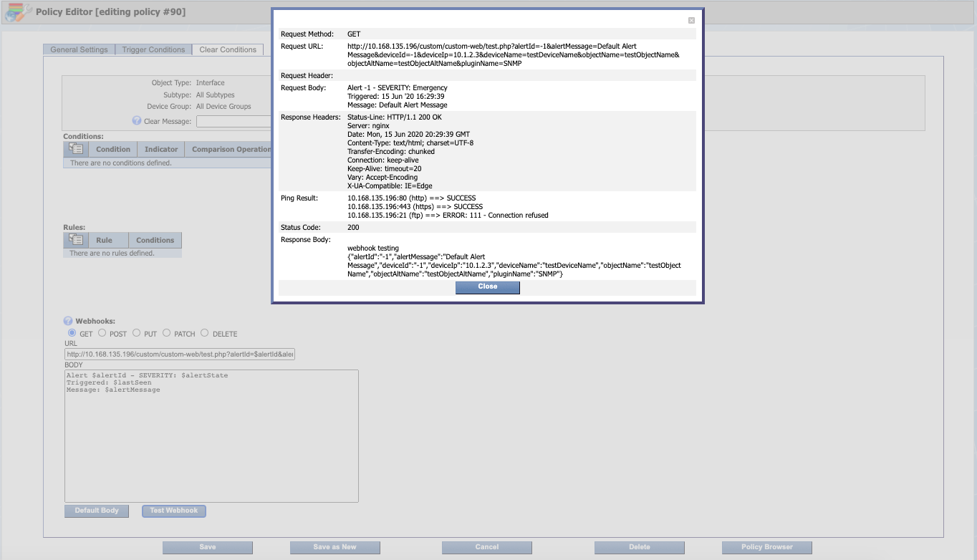Switch to the Trigger Conditions tab
The width and height of the screenshot is (977, 560).
pos(153,49)
